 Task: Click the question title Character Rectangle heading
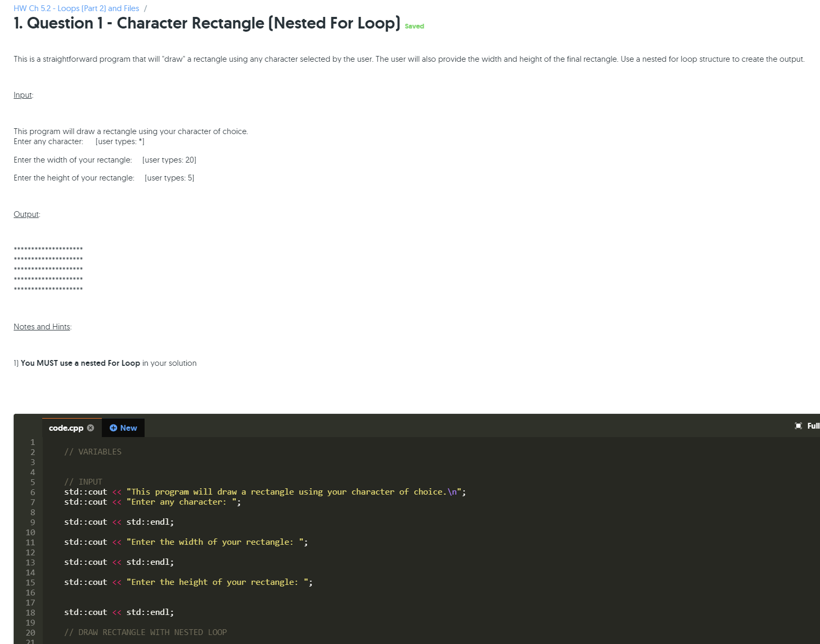coord(207,23)
